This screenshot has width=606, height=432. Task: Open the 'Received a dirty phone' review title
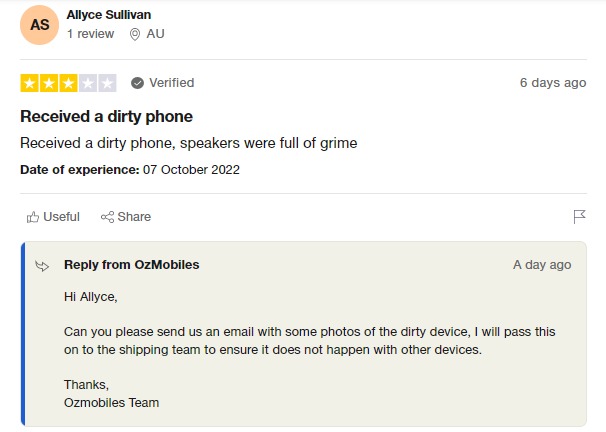click(106, 116)
